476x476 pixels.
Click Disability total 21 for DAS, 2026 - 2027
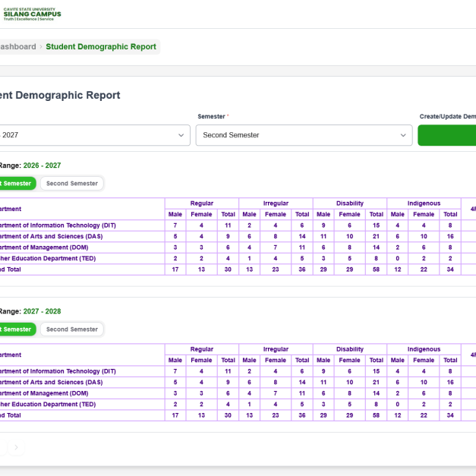tap(376, 236)
